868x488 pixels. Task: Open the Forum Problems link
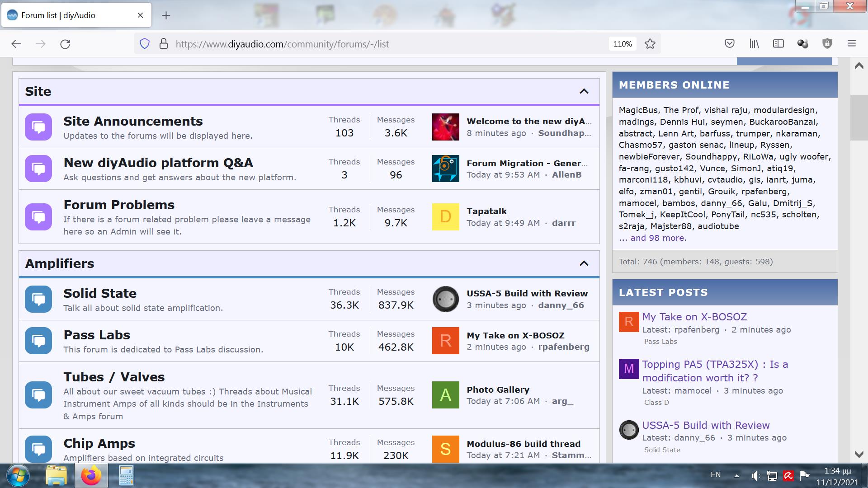119,205
